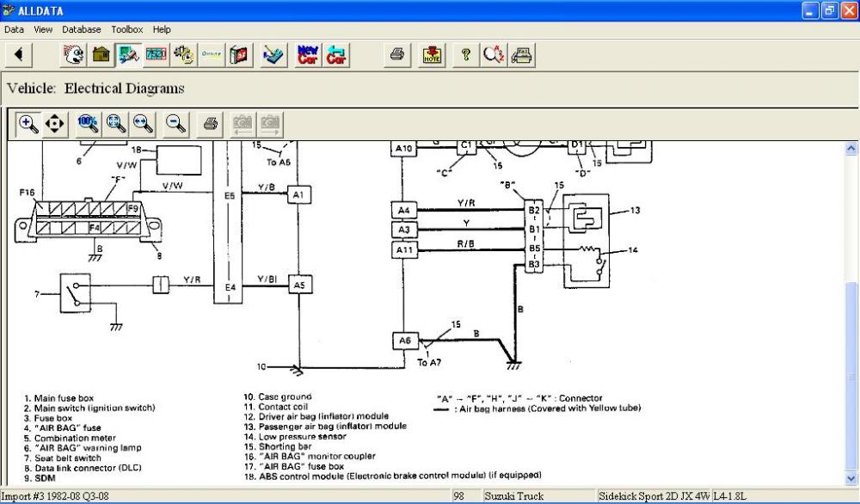Select the highlighted repair tools icon
860x504 pixels.
129,54
